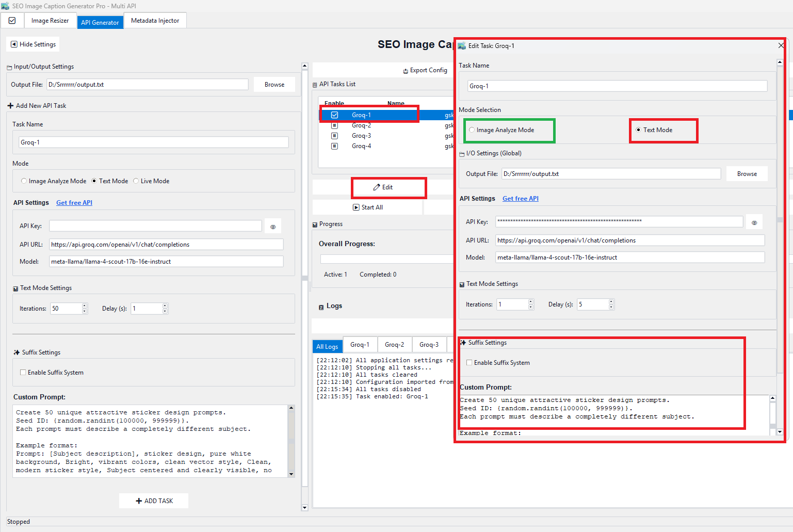Open the Groq-2 log tab
Viewport: 793px width, 532px height.
[395, 344]
